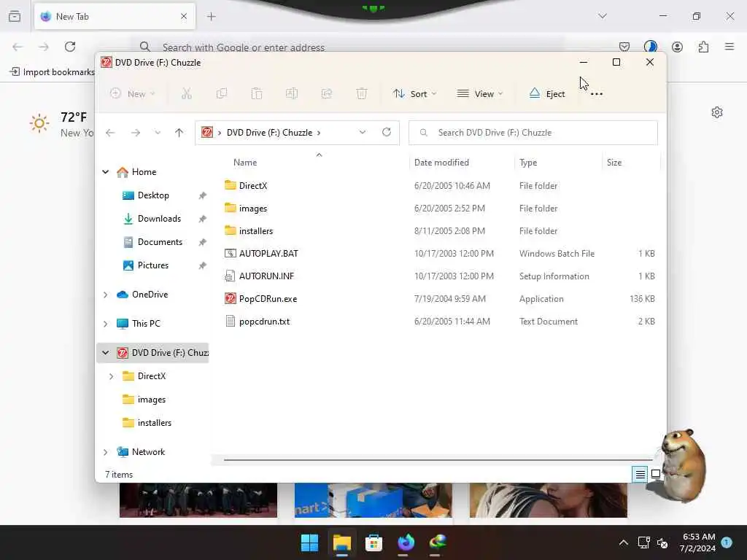Click the Name column header

click(245, 163)
